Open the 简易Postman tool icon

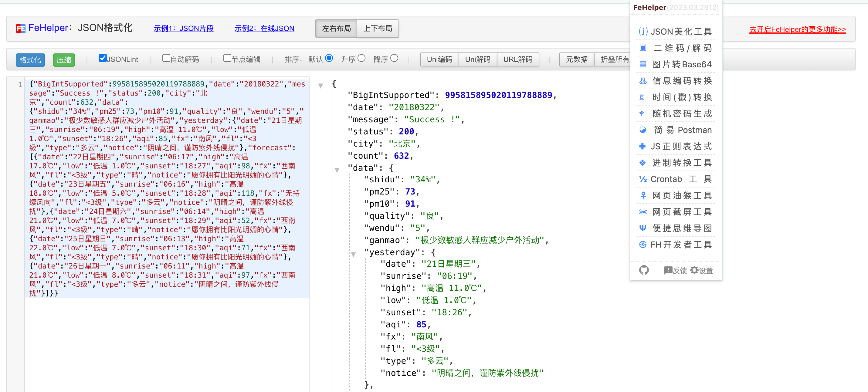click(643, 130)
